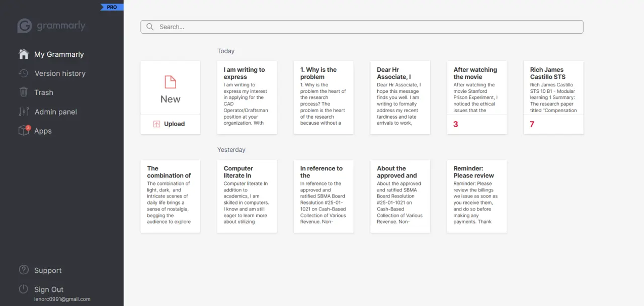Click into the Search input field
Image resolution: width=644 pixels, height=306 pixels.
[x=362, y=27]
